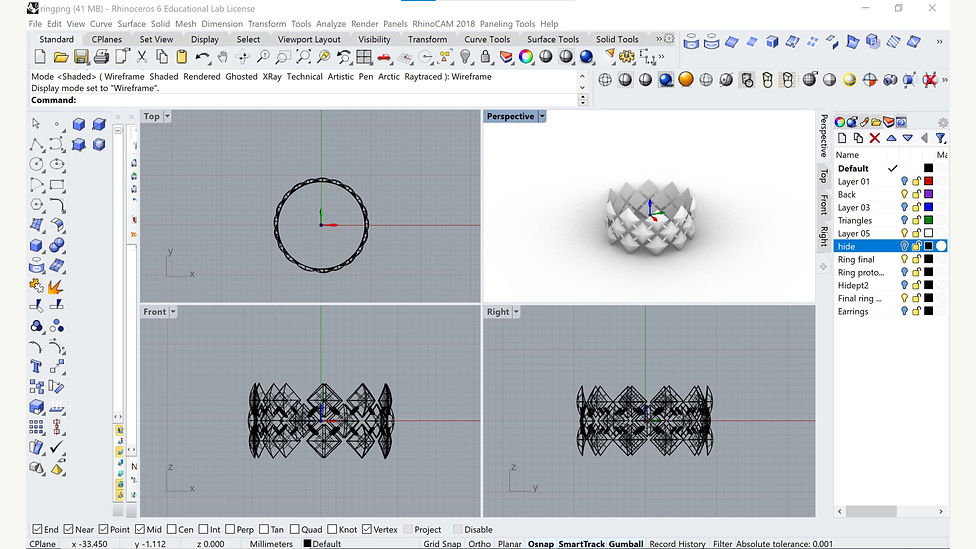Click the padlock Lock objects icon

tap(486, 57)
